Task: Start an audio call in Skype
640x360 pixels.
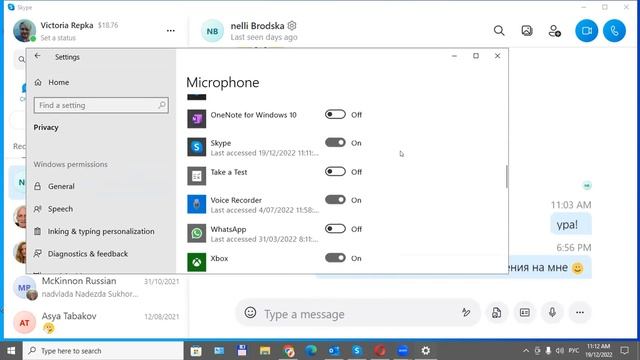Action: [614, 31]
